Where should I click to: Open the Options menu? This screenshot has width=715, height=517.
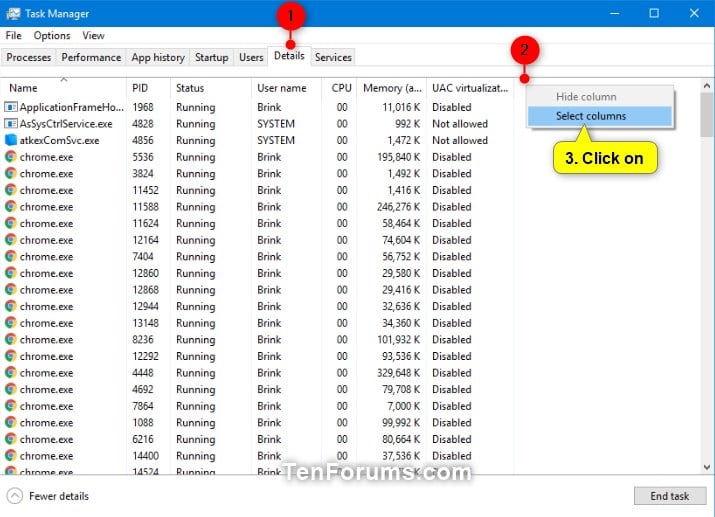(52, 36)
